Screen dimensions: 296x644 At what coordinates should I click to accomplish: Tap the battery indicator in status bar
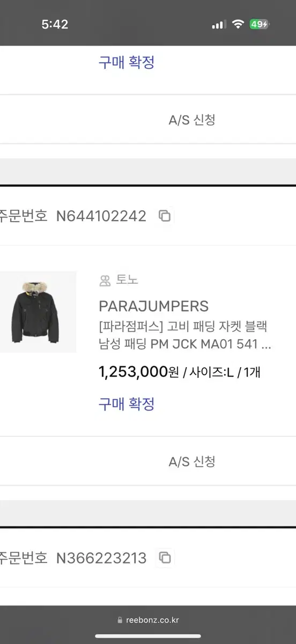[x=260, y=24]
